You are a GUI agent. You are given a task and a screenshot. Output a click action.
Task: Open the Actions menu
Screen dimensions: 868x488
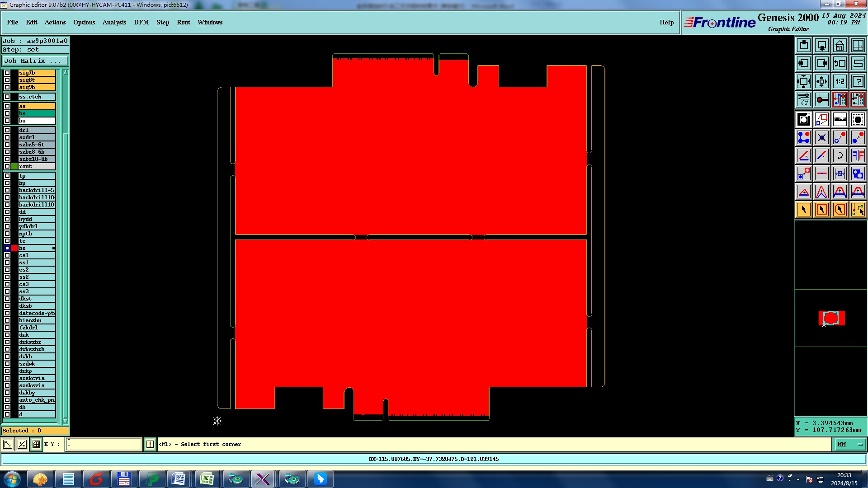coord(55,22)
